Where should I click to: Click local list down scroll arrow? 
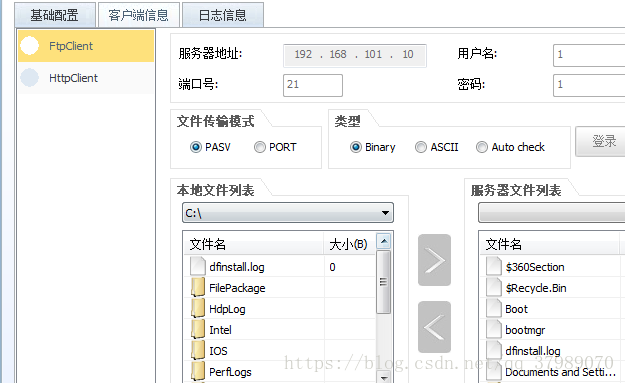(383, 377)
